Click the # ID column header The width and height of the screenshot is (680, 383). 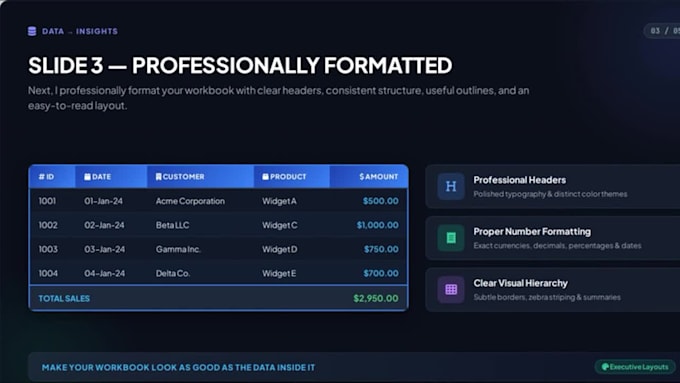tap(52, 177)
